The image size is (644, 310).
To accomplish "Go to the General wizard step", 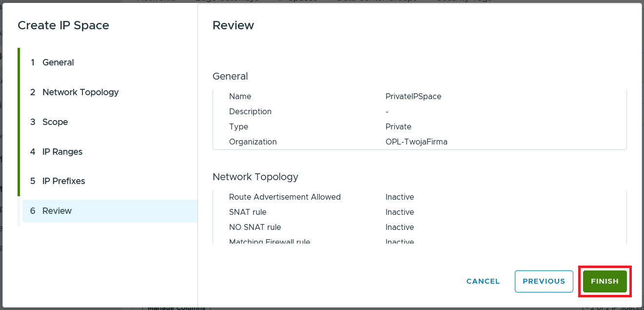I will (x=58, y=62).
